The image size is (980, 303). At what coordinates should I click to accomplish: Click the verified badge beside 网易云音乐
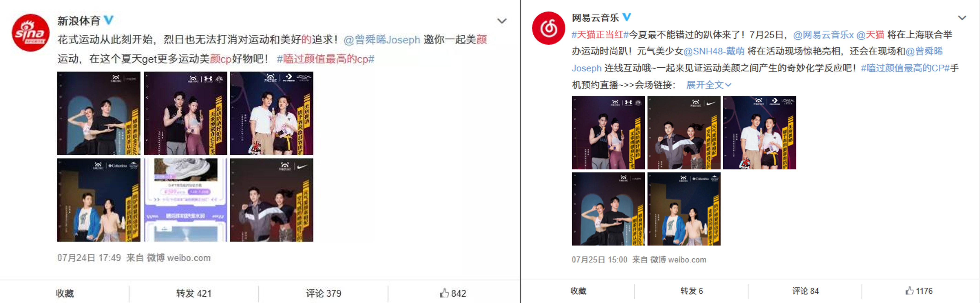pyautogui.click(x=627, y=17)
